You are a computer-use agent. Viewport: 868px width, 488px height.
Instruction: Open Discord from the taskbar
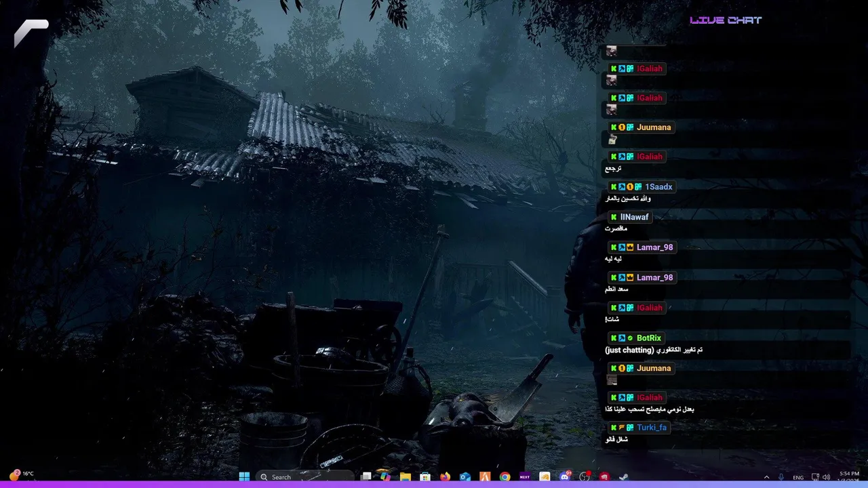(565, 476)
